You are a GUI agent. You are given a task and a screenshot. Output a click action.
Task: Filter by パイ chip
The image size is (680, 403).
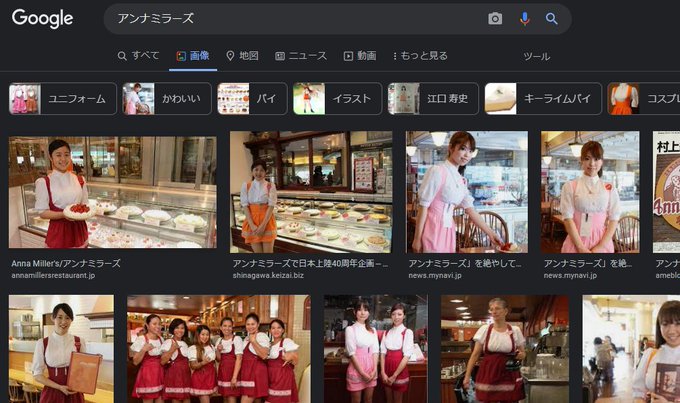tap(252, 98)
